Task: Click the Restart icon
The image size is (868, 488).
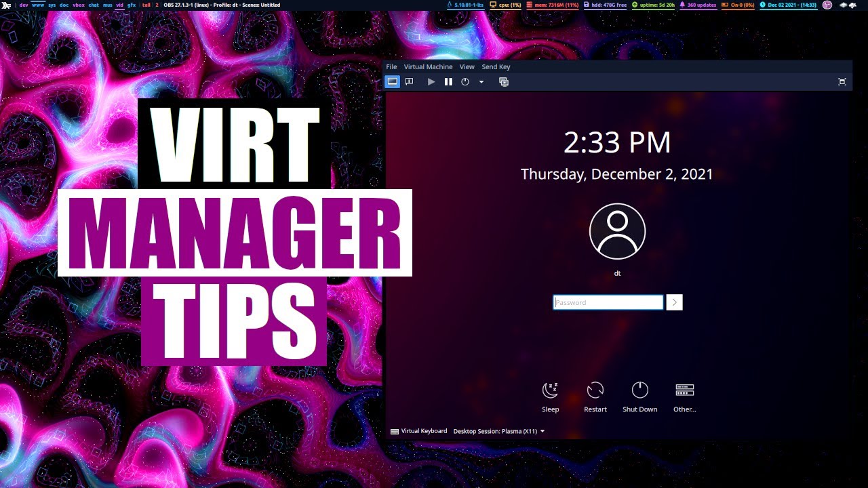Action: point(595,390)
